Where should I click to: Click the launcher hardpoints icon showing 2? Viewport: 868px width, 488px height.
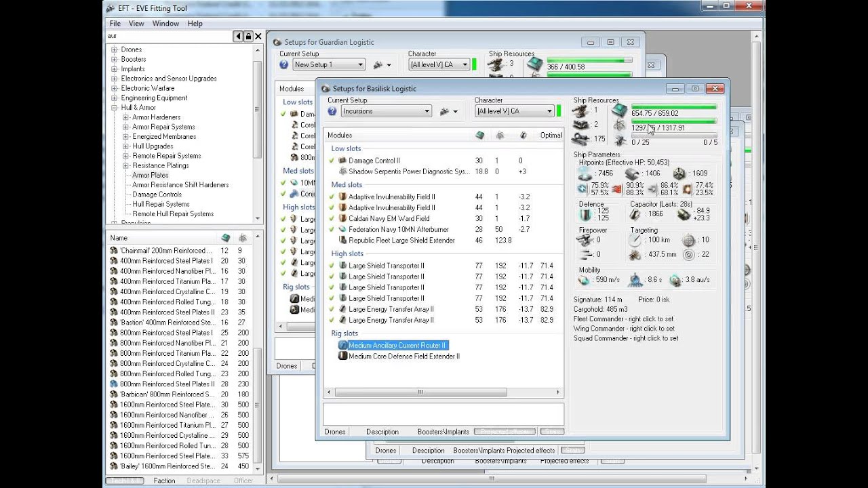pos(580,125)
